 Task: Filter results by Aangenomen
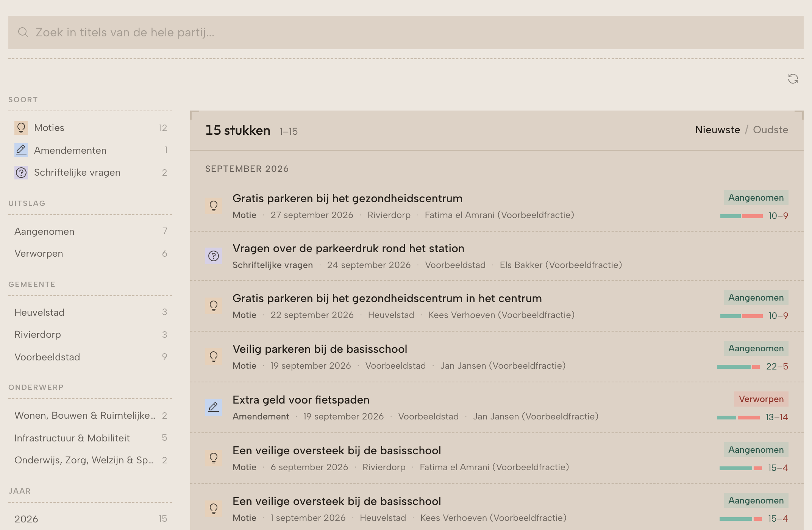[90, 231]
